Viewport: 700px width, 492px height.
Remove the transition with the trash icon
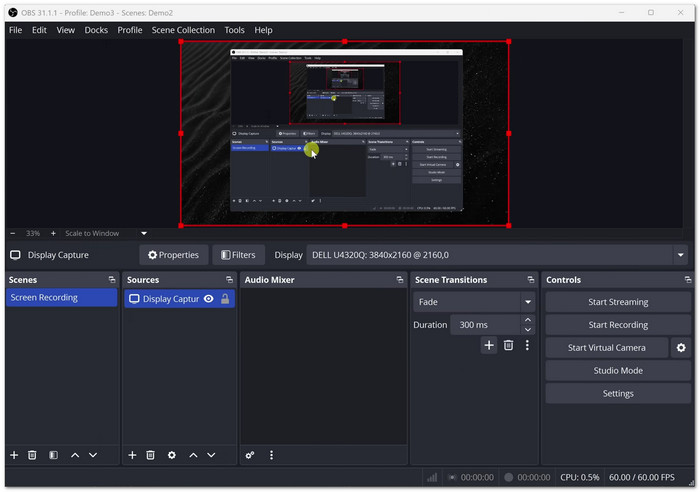coord(508,345)
